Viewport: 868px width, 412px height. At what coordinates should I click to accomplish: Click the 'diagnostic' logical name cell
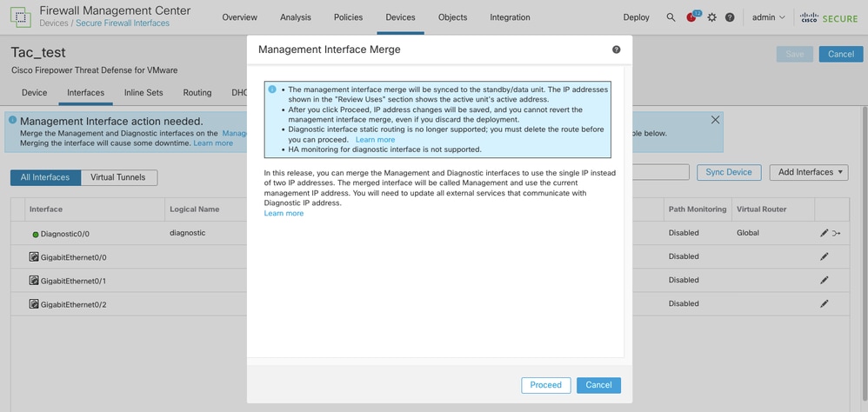click(x=188, y=233)
